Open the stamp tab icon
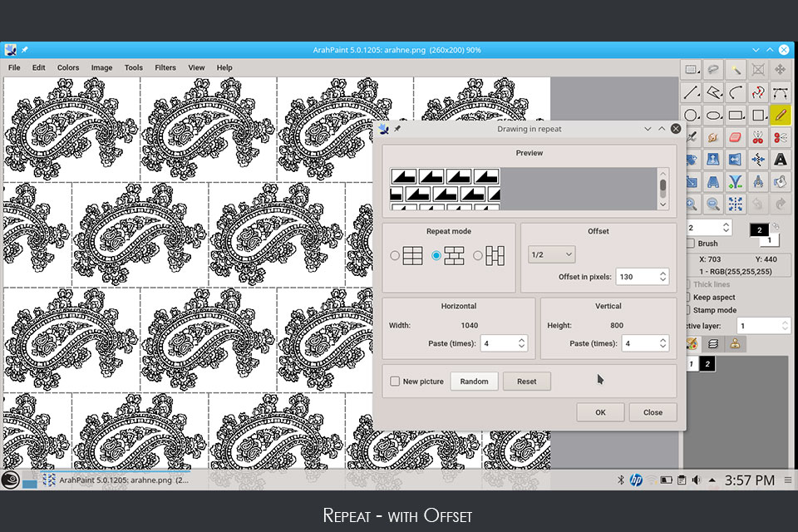Viewport: 798px width, 532px height. coord(736,344)
